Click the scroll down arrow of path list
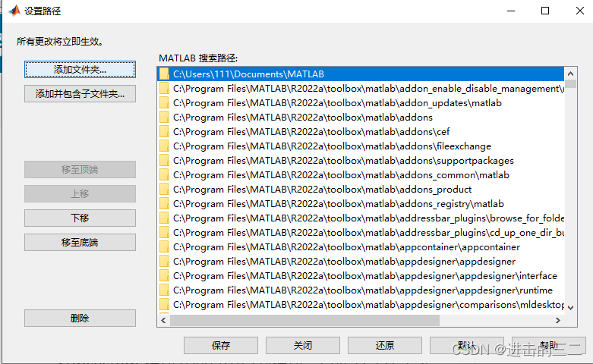This screenshot has height=364, width=593. click(x=571, y=308)
